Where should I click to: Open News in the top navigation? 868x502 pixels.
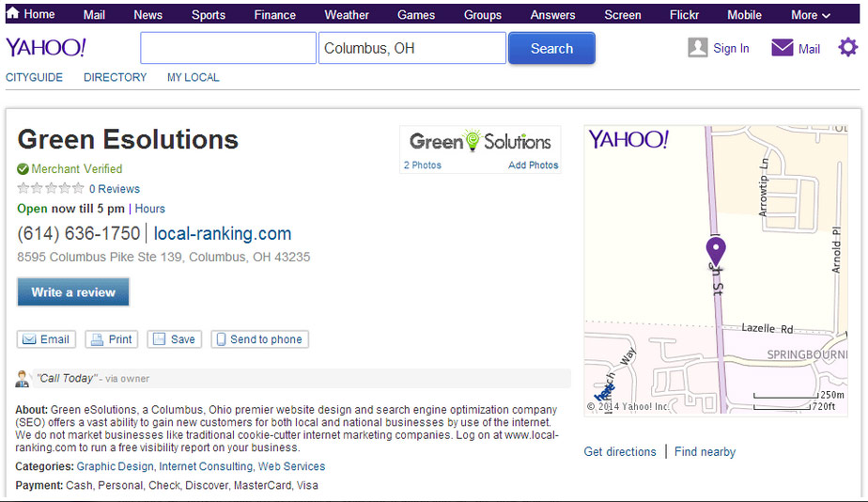click(147, 15)
